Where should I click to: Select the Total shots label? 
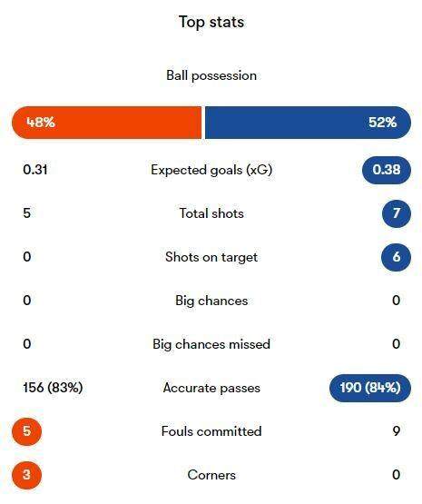tap(211, 213)
